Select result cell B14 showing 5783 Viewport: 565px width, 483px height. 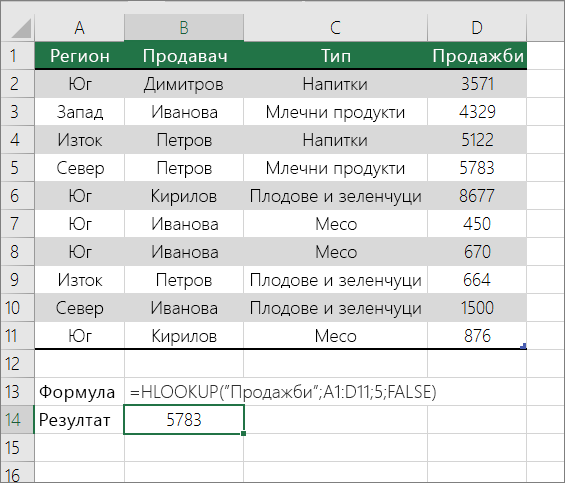[x=184, y=420]
